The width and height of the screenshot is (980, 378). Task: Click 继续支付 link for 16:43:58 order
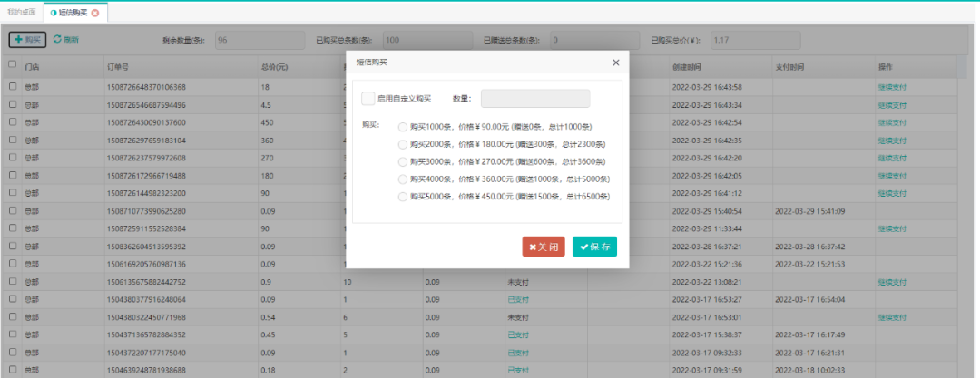(x=892, y=87)
